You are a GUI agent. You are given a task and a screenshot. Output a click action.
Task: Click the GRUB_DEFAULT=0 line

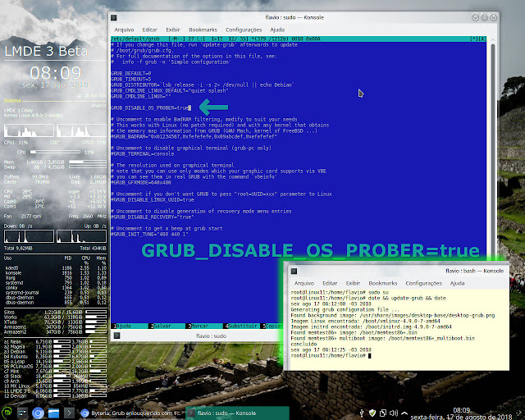pos(131,73)
